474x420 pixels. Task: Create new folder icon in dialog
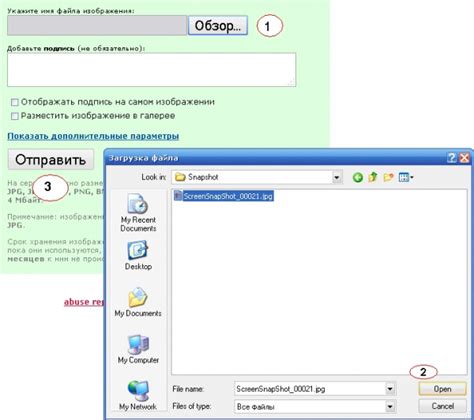pyautogui.click(x=388, y=177)
